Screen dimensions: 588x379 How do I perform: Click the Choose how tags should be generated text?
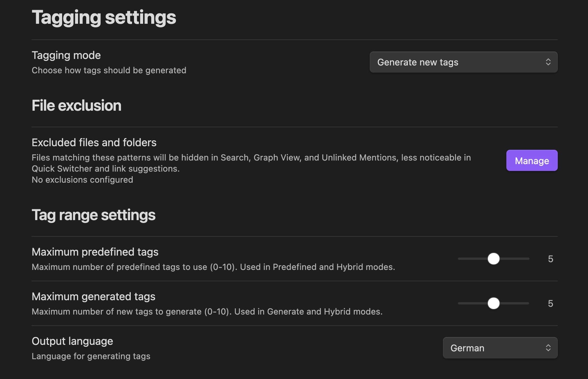(109, 70)
